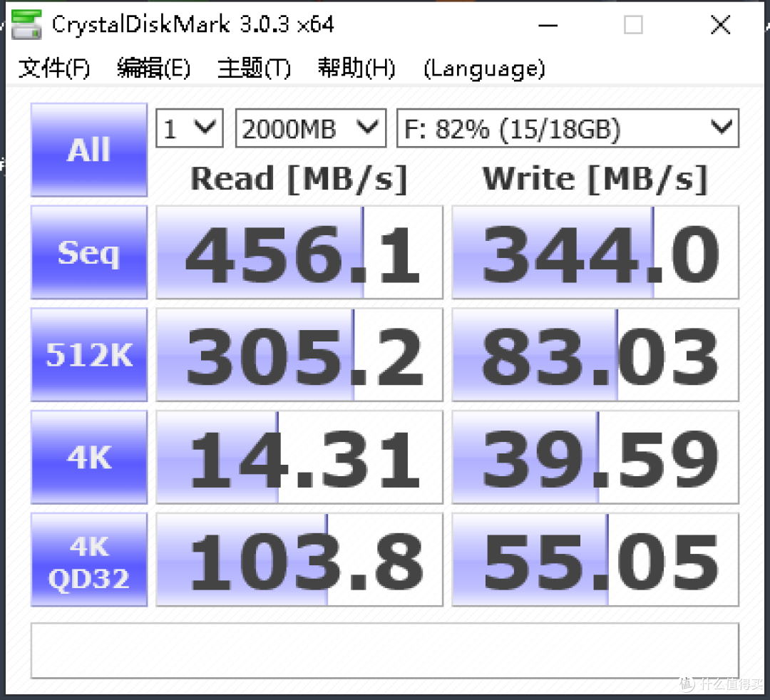This screenshot has height=700, width=770.
Task: Start the 512K benchmark test
Action: point(89,354)
